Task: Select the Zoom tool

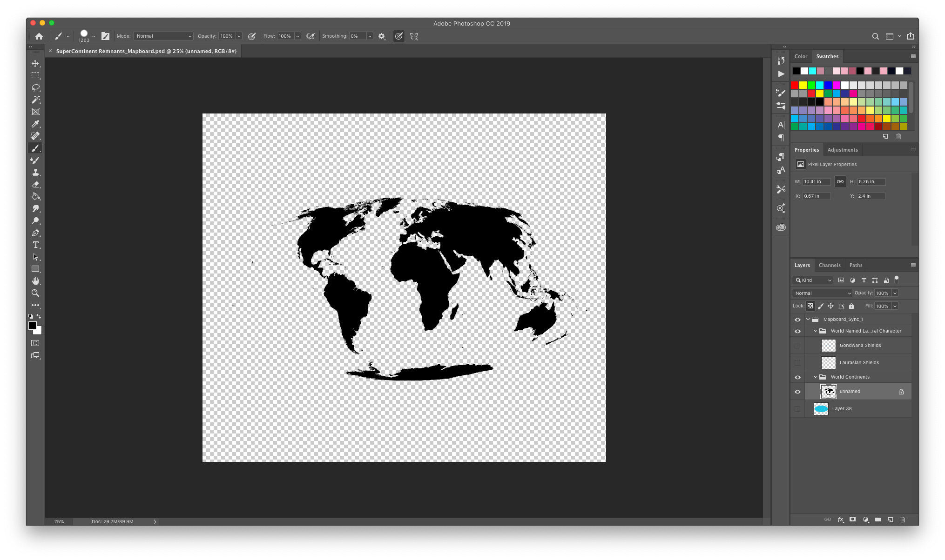Action: 35,293
